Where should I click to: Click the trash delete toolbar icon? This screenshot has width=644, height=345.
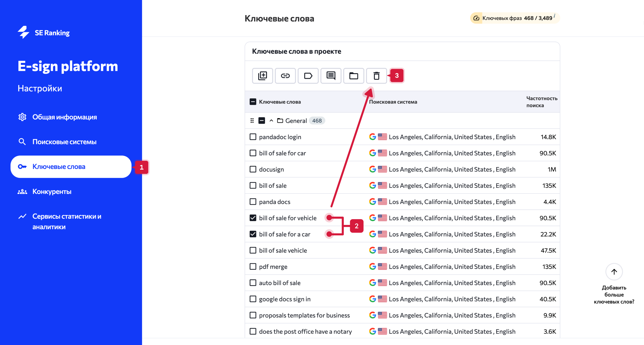pos(376,76)
